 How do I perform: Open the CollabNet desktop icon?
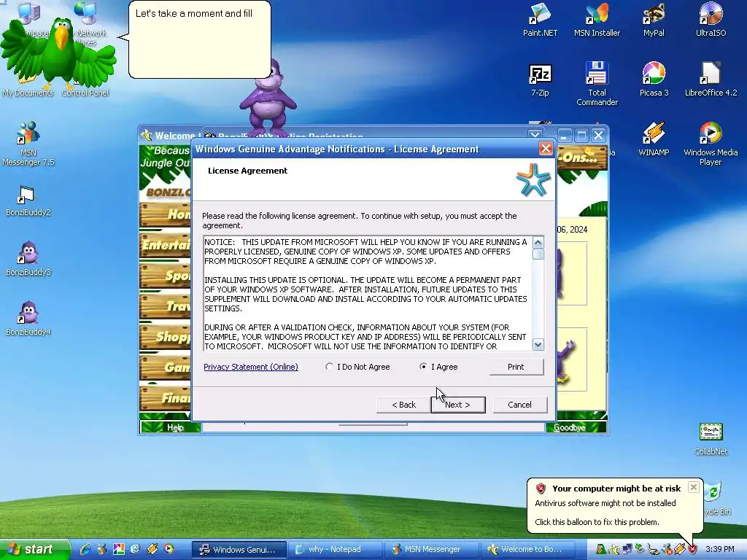pyautogui.click(x=711, y=439)
